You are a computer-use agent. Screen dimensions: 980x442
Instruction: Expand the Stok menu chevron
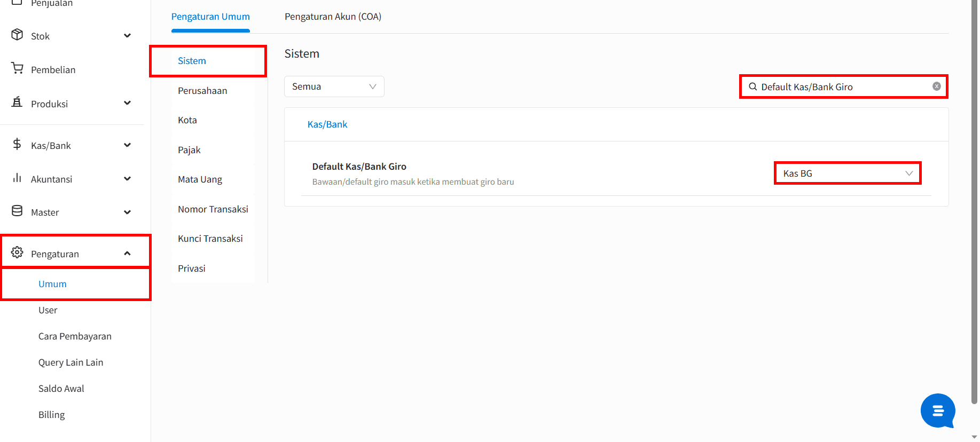[127, 36]
